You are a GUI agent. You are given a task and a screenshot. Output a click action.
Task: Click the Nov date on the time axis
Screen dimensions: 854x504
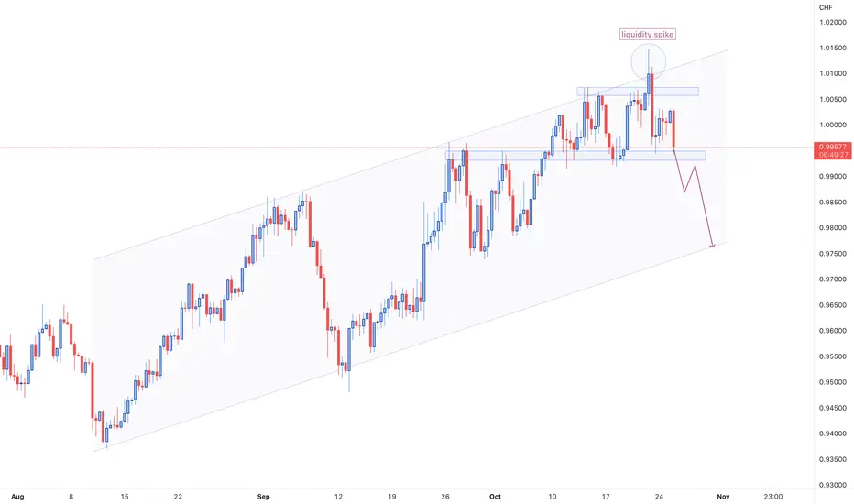click(x=723, y=497)
